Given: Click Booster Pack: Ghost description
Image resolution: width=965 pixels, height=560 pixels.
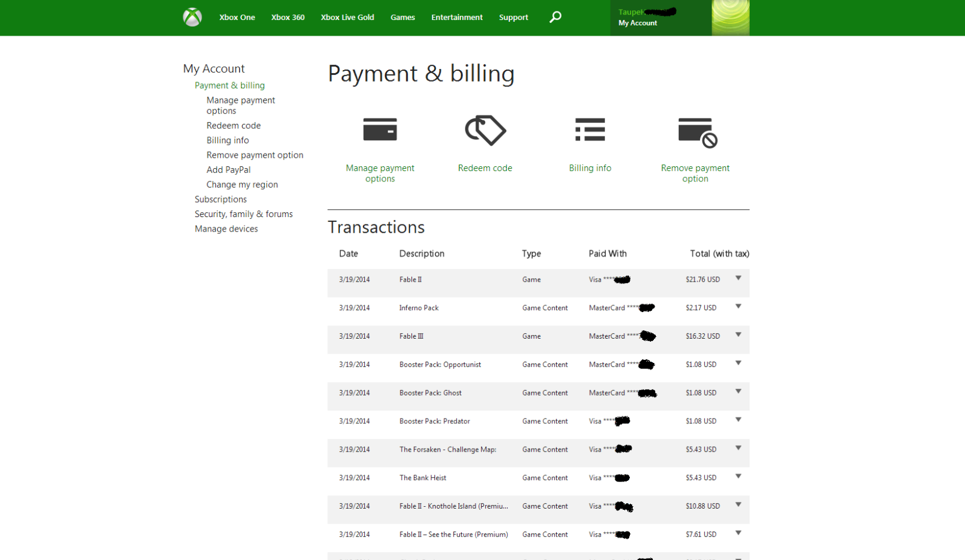Looking at the screenshot, I should click(x=430, y=393).
